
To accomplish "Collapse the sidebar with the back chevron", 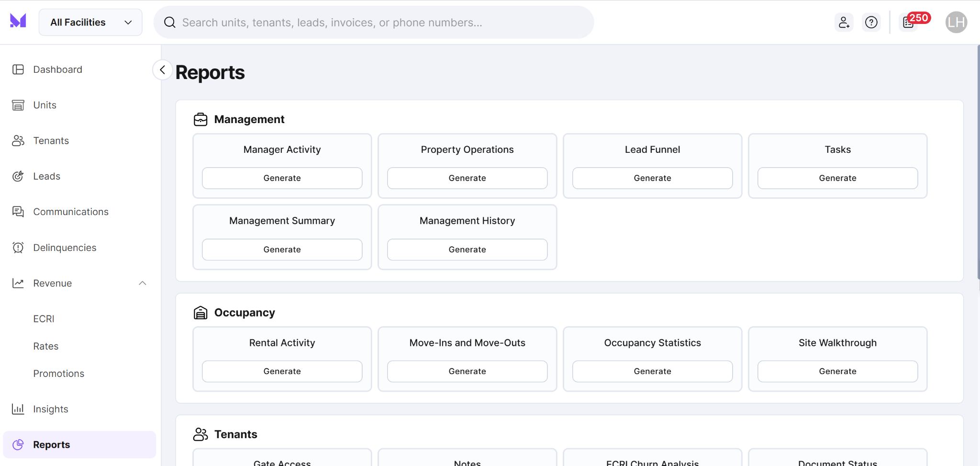I will (x=162, y=70).
